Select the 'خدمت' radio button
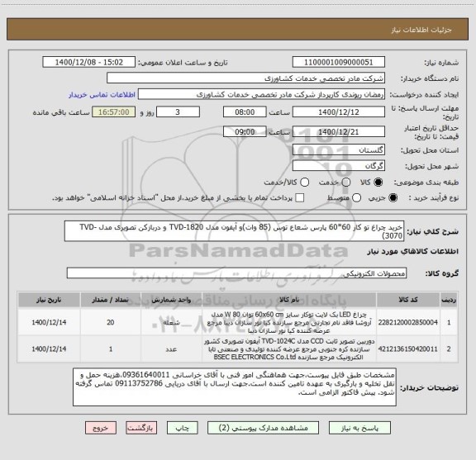476x460 pixels. (346, 182)
